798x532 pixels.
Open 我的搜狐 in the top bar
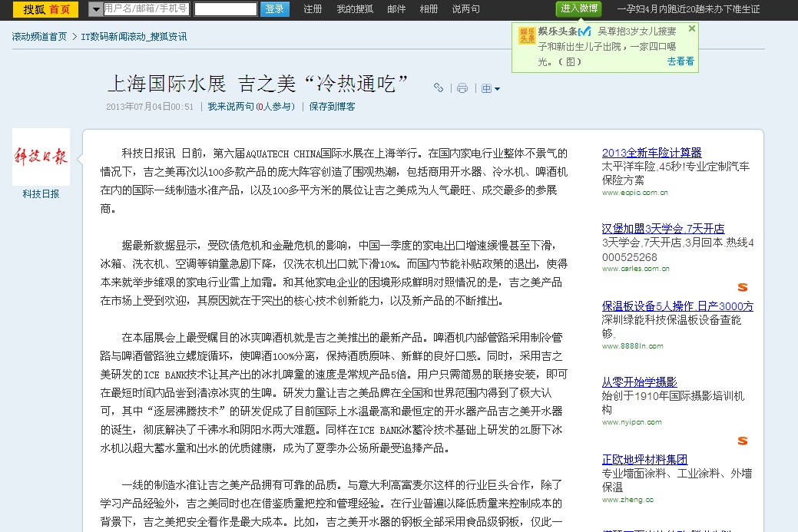tap(356, 9)
